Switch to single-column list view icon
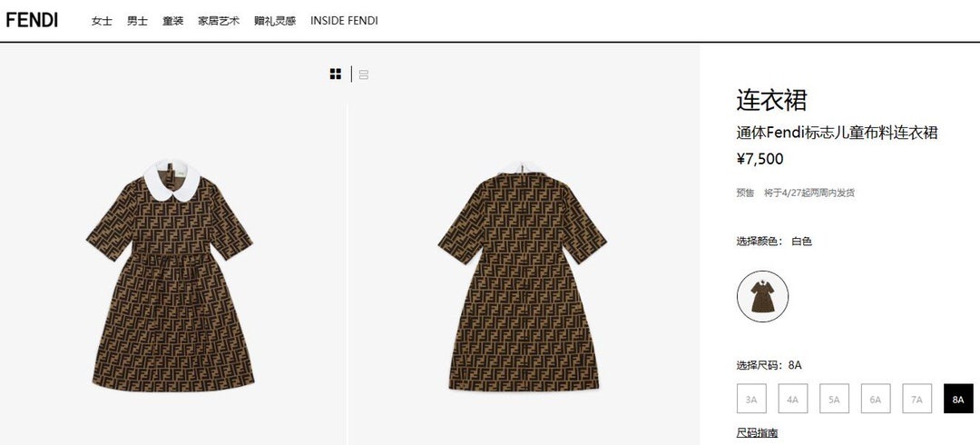Image resolution: width=980 pixels, height=445 pixels. (364, 75)
